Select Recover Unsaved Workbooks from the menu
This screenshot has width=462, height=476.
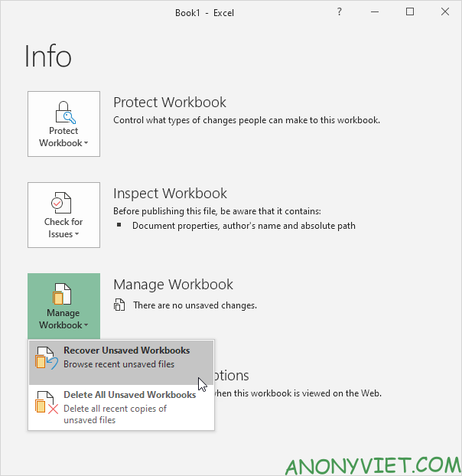[126, 350]
